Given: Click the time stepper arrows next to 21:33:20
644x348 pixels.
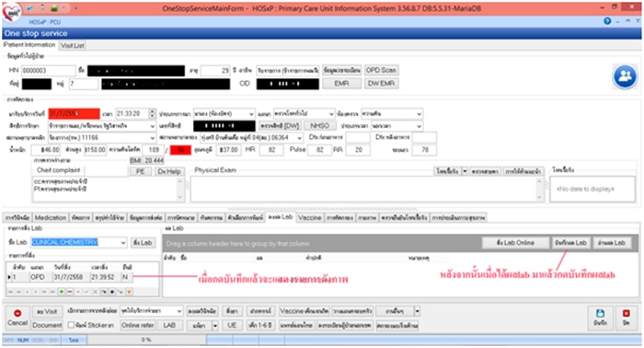Looking at the screenshot, I should coord(152,113).
